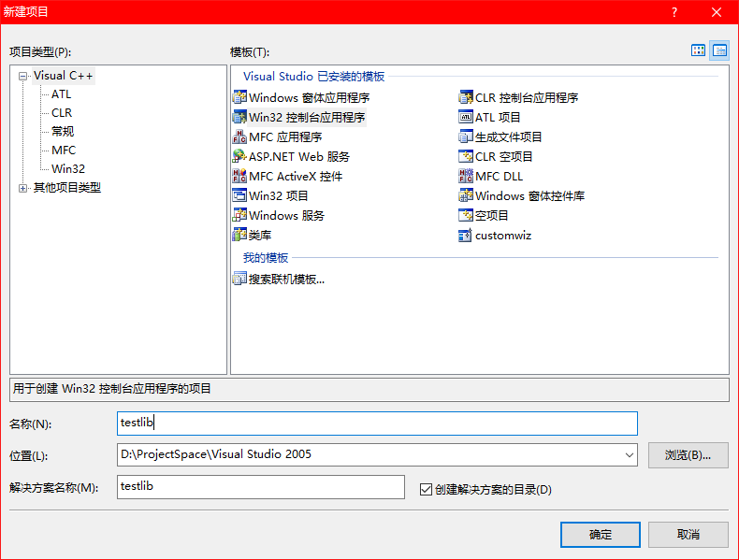The height and width of the screenshot is (560, 739).
Task: Choose the ASP.NET Web 服务 template icon
Action: tap(240, 157)
